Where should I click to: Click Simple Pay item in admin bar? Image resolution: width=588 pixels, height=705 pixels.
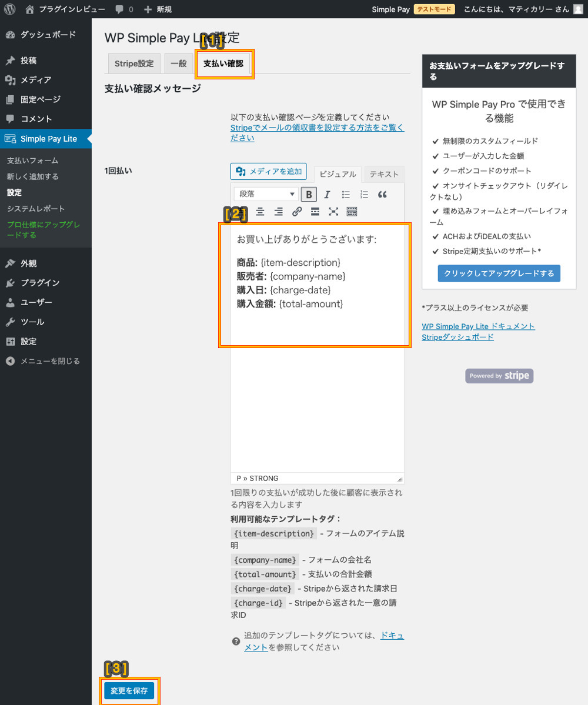click(390, 9)
